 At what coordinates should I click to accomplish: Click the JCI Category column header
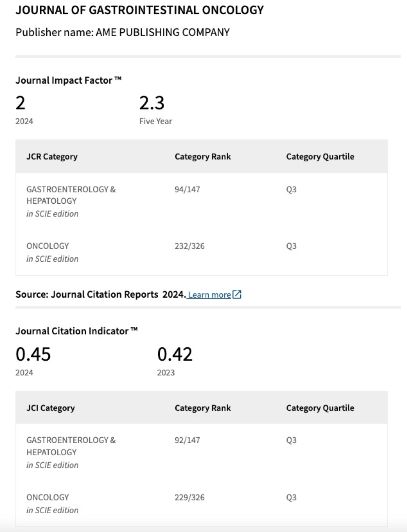point(51,408)
